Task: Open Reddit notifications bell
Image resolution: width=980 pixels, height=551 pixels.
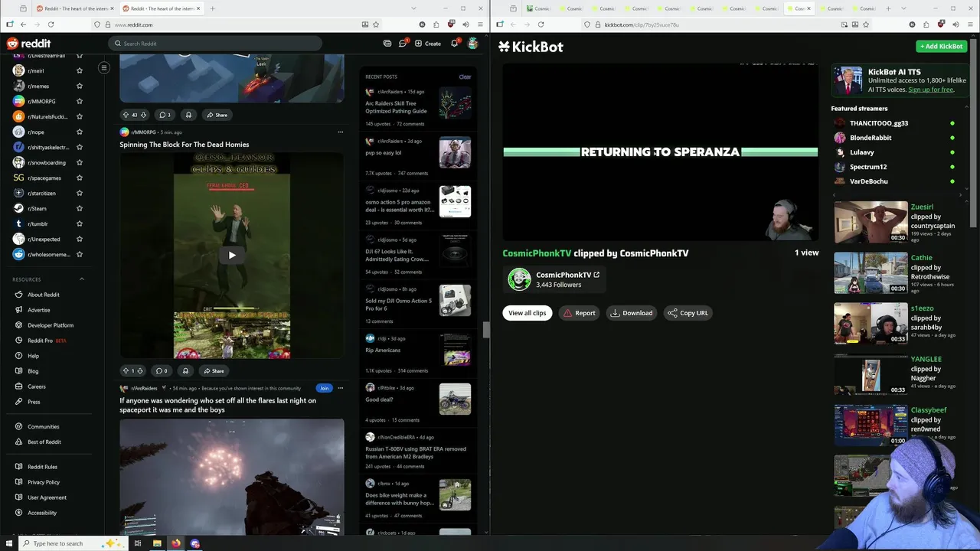Action: 454,44
